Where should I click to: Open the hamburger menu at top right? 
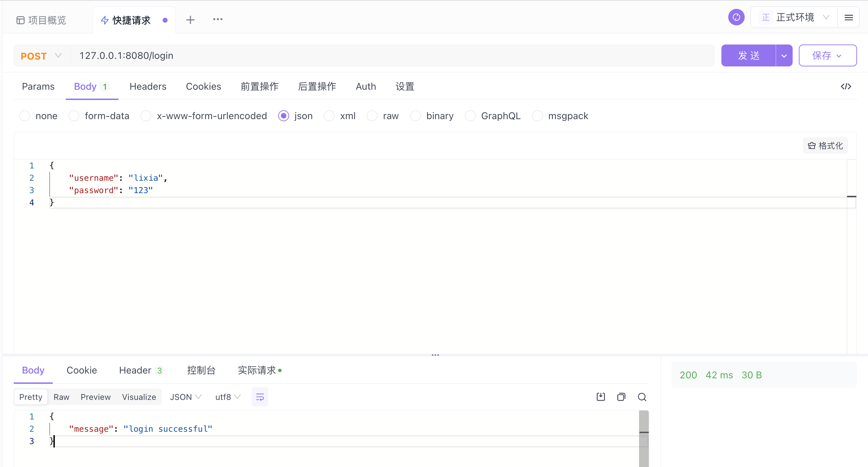tap(848, 18)
